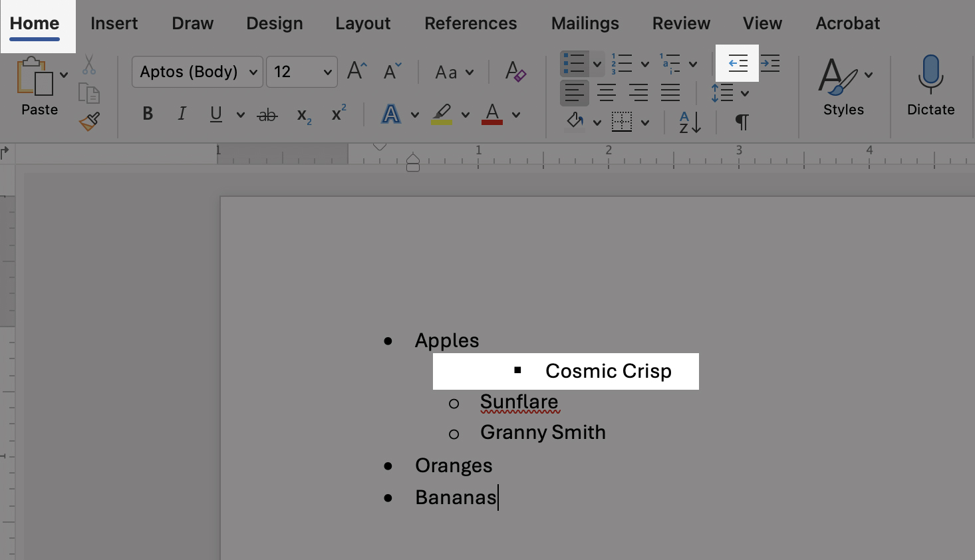Click the Increase Font Size icon
Screen dimensions: 975x560
356,71
